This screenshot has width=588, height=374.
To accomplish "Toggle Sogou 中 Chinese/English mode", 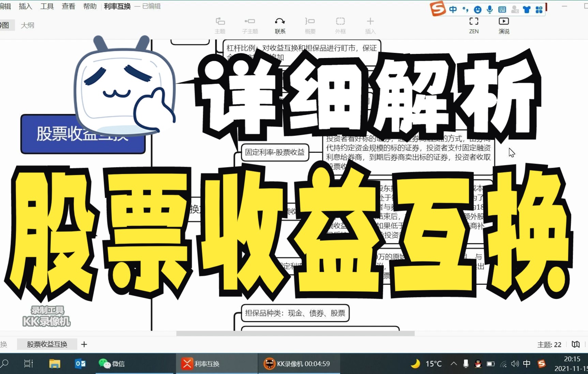I will point(453,10).
